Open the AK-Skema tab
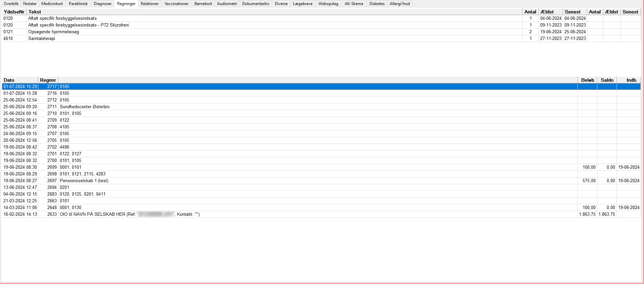 coord(354,4)
